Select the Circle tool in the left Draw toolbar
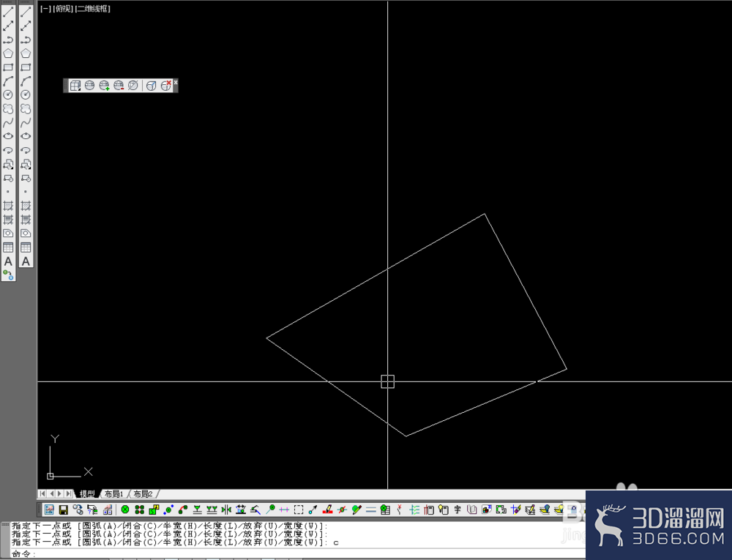 [x=8, y=94]
